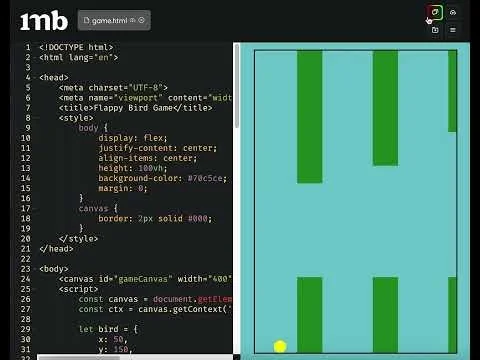The height and width of the screenshot is (360, 480).
Task: Click the opening <body> tag line
Action: click(54, 269)
